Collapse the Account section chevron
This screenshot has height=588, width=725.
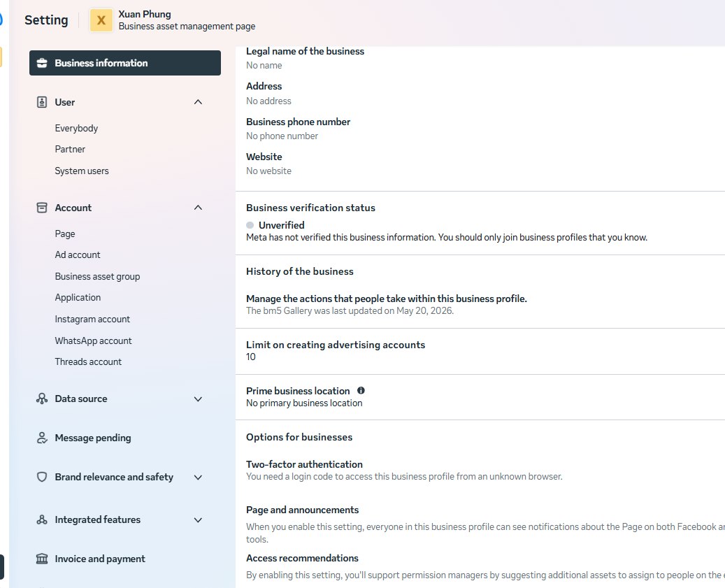(198, 208)
